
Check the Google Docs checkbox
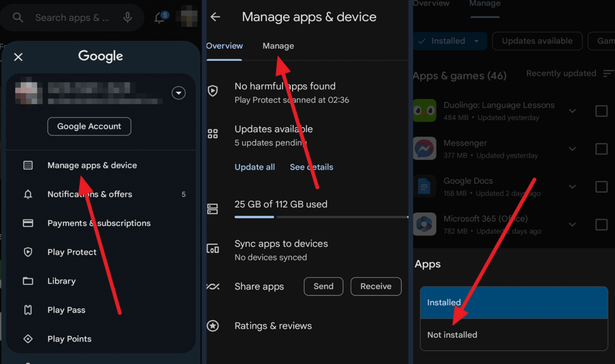[x=601, y=187]
